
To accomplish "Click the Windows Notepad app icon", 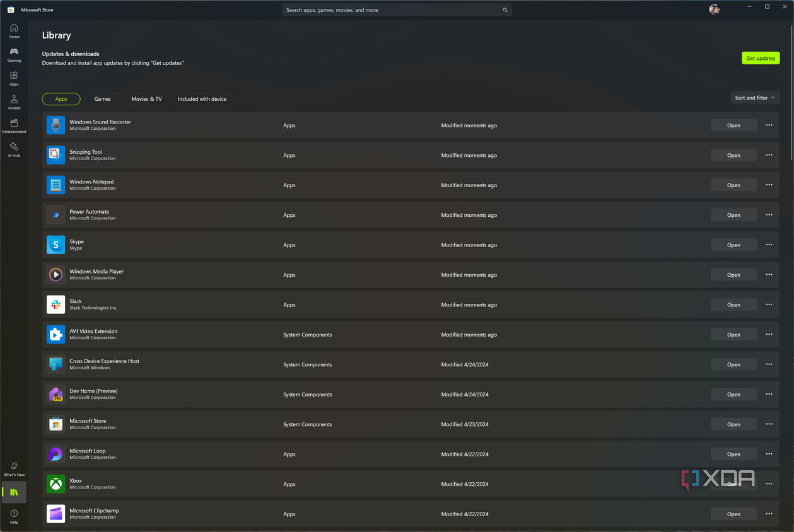I will pyautogui.click(x=55, y=185).
